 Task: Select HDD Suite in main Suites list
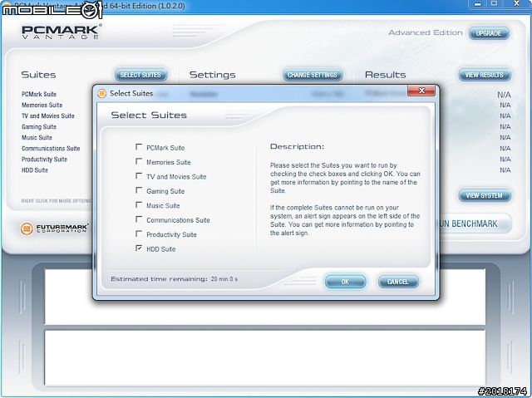pos(35,170)
